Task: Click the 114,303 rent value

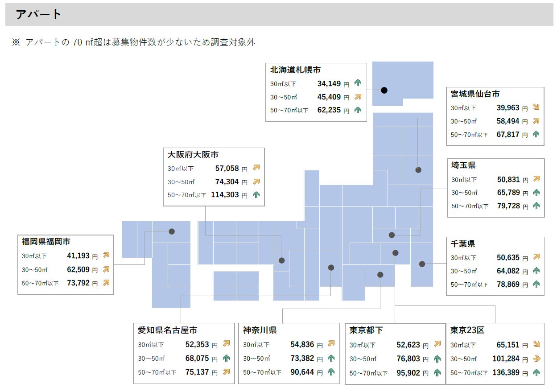Action: (224, 195)
